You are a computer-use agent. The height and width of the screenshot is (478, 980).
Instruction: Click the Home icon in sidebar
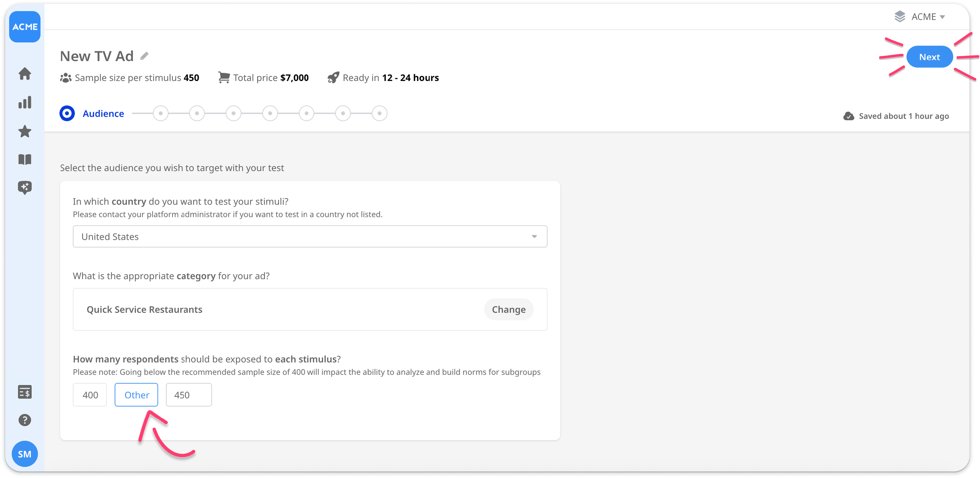(25, 73)
